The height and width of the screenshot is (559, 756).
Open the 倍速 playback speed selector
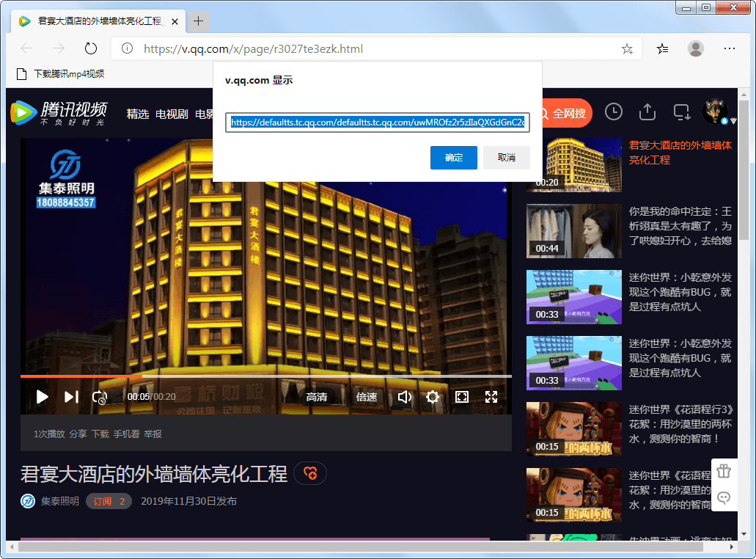click(x=367, y=397)
